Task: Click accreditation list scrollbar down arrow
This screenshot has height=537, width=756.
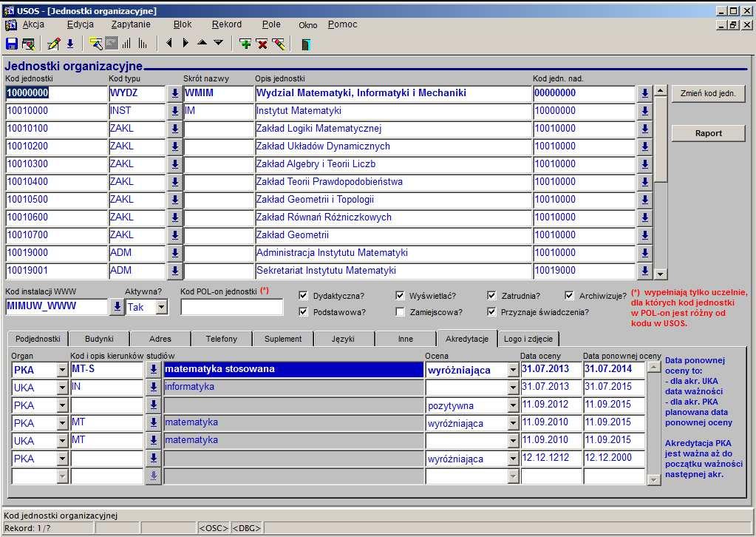Action: (x=653, y=479)
